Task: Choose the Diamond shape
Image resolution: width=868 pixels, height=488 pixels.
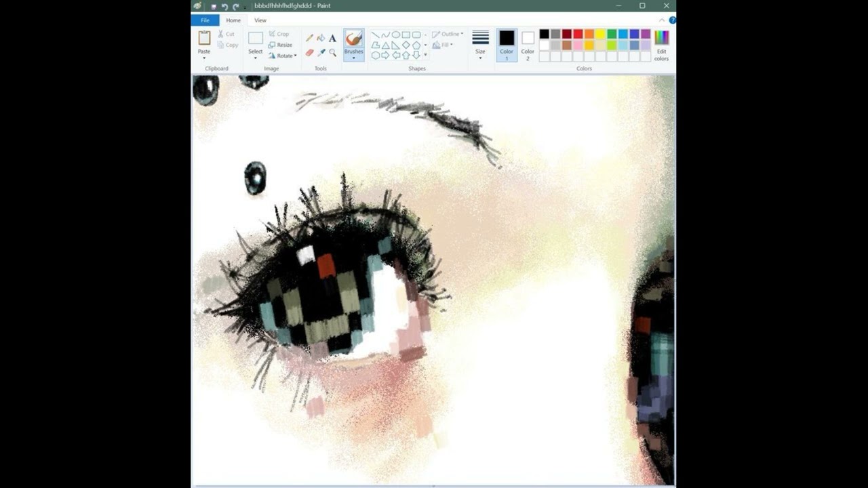Action: coord(406,45)
